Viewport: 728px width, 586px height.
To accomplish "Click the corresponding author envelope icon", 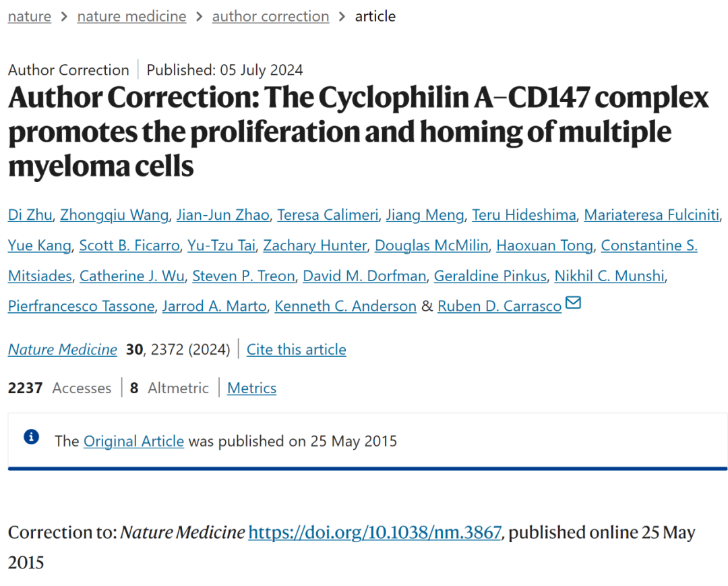I will (x=573, y=303).
